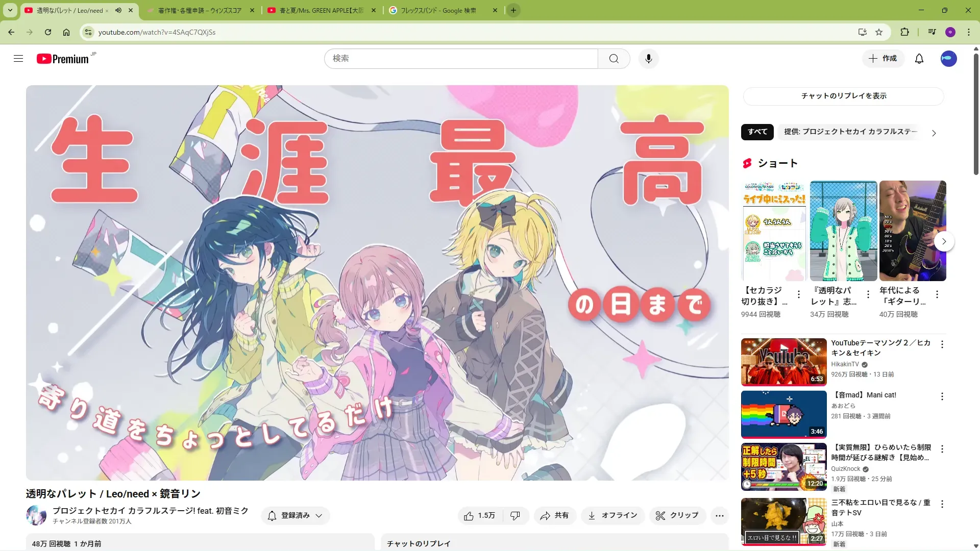The image size is (980, 551).
Task: Click the voice search microphone icon
Action: 648,59
